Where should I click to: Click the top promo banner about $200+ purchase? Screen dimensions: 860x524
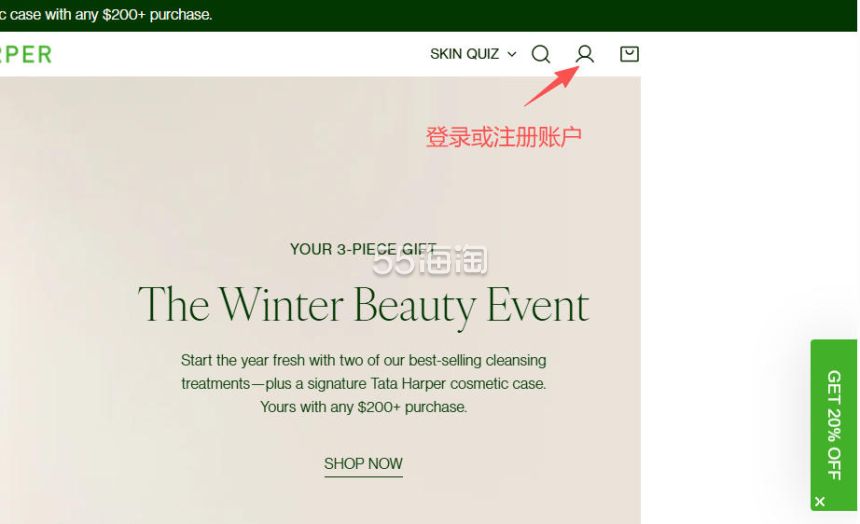pyautogui.click(x=106, y=14)
